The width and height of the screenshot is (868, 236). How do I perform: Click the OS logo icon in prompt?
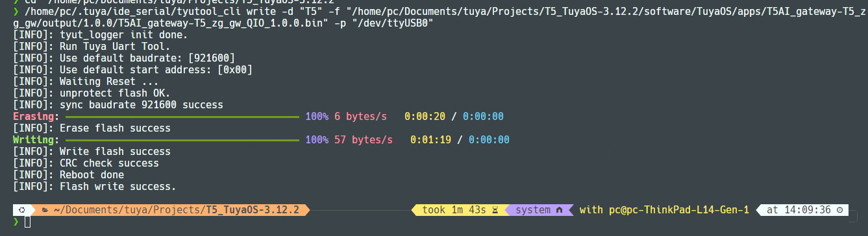(21, 210)
